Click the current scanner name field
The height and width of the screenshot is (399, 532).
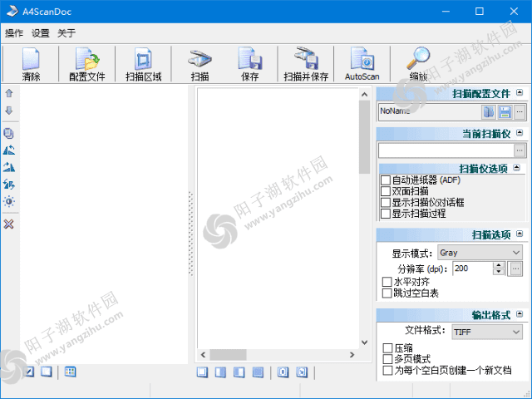446,150
